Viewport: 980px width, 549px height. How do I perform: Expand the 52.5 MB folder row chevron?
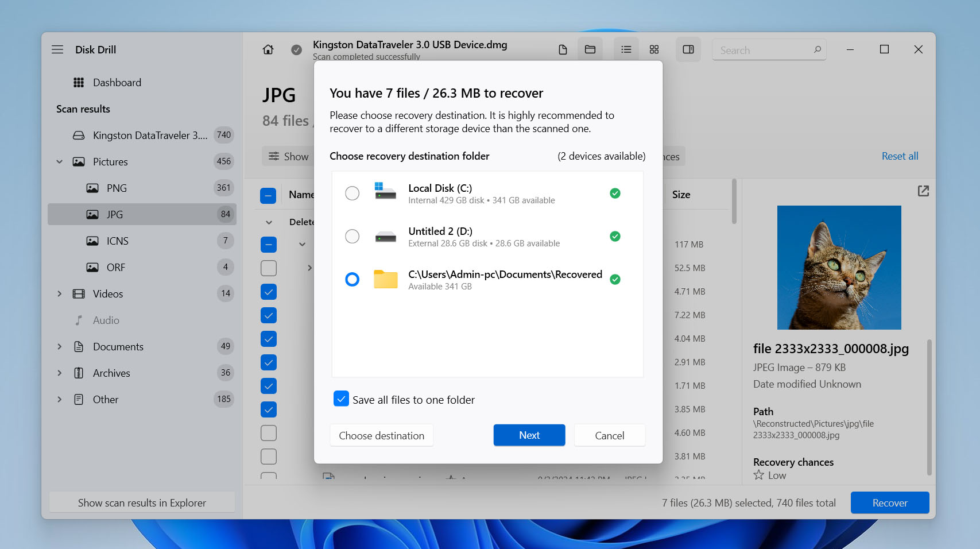pos(309,268)
